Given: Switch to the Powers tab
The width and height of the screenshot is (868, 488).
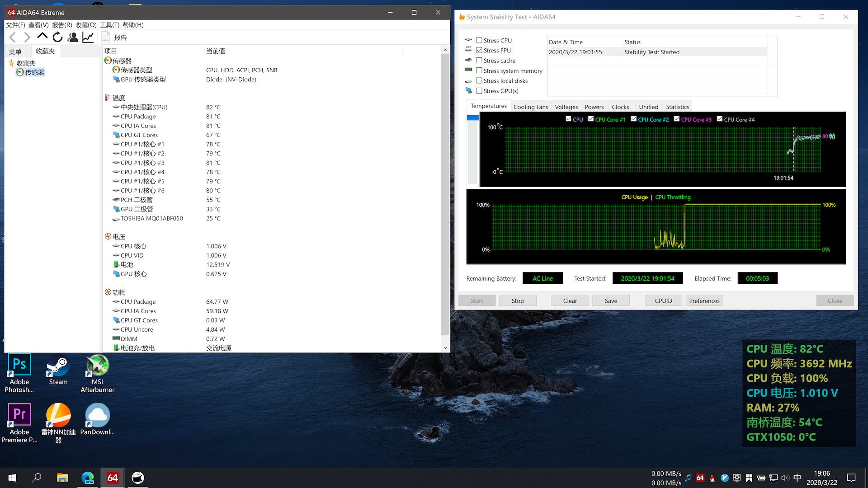Looking at the screenshot, I should pos(594,107).
